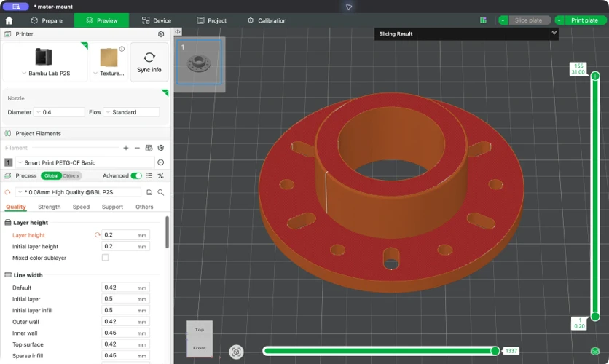Click the printer bed texture info icon
The image size is (609, 364).
[x=122, y=49]
